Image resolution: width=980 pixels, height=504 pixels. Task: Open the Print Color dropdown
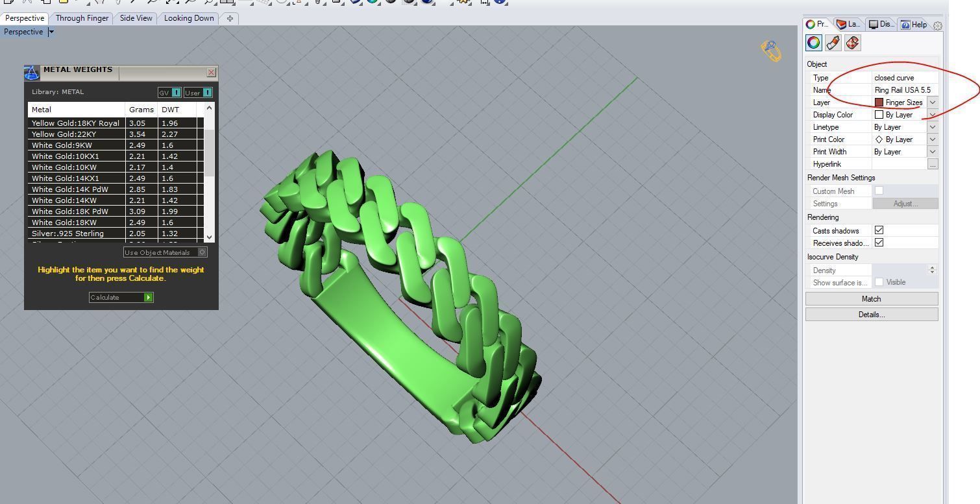point(933,139)
